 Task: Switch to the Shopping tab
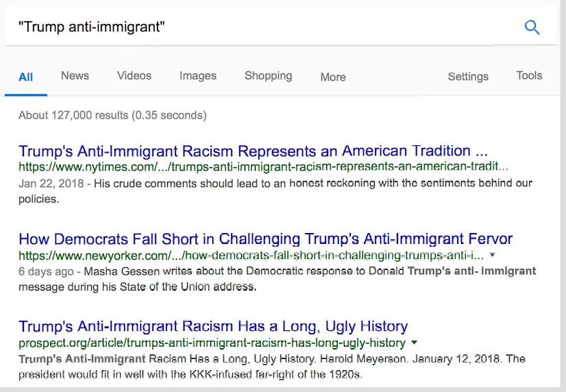tap(268, 76)
